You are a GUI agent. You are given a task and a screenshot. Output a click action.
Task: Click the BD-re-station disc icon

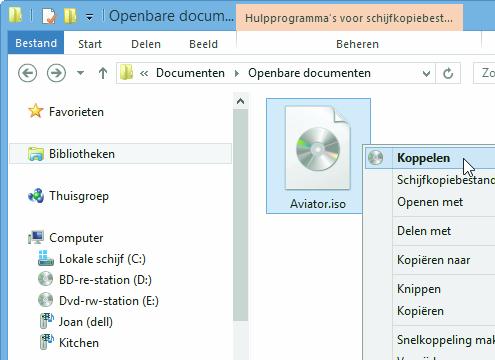click(45, 279)
